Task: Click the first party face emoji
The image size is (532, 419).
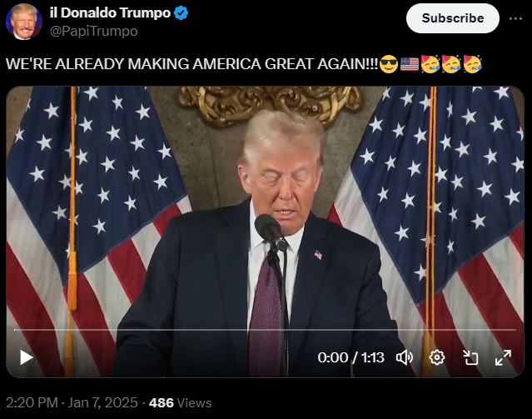Action: click(x=430, y=64)
